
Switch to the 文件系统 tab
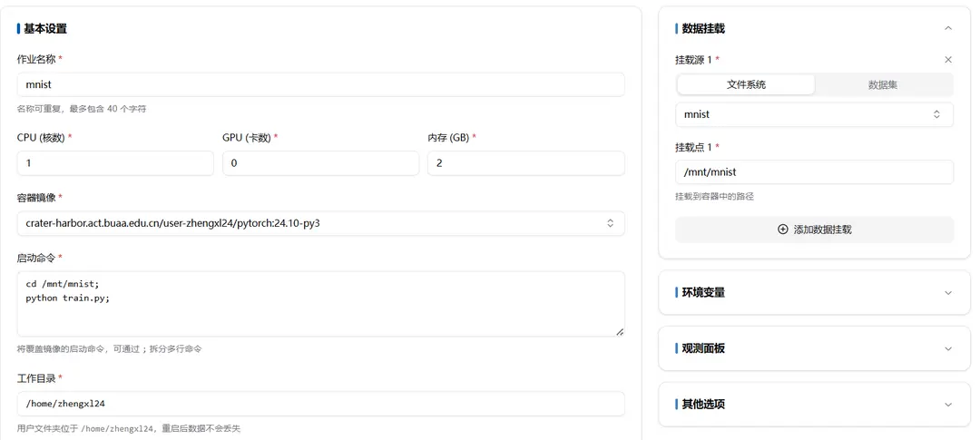(x=746, y=84)
